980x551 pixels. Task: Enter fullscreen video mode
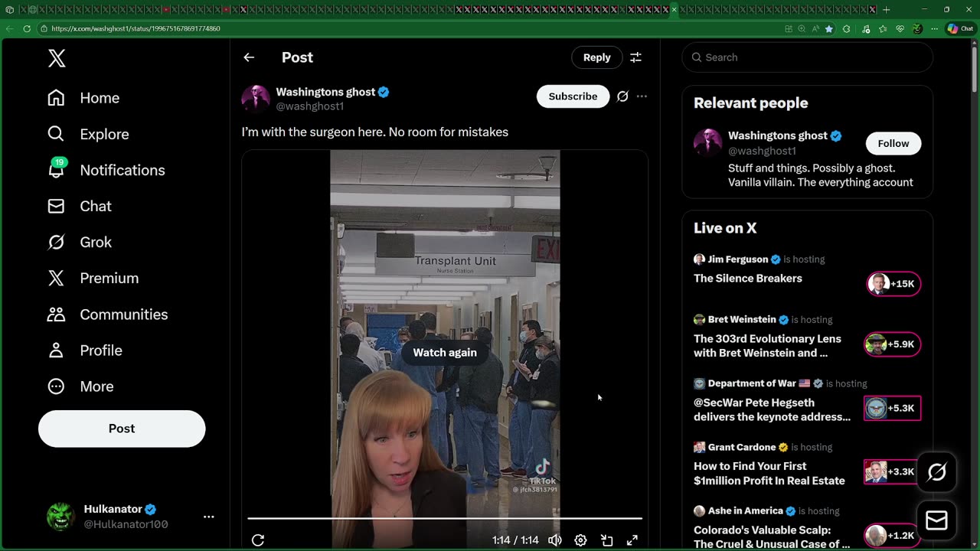(x=632, y=540)
